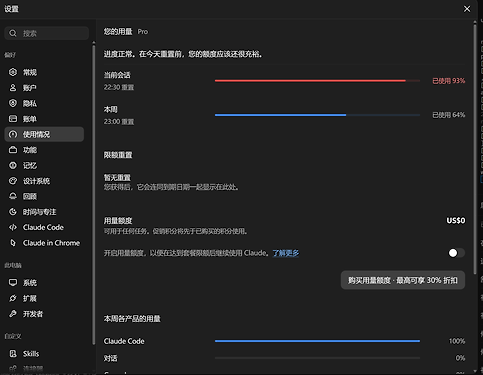Click the '已使用 64%' label
Screen dimensions: 483x375
[448, 115]
